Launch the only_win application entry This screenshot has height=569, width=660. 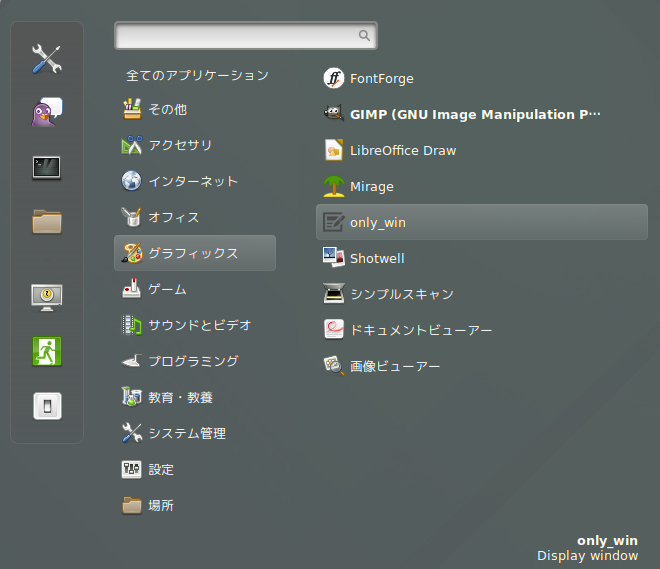[x=378, y=222]
